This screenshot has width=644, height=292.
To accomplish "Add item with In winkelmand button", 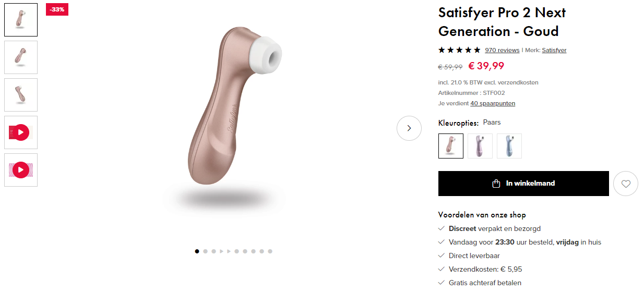I will (523, 184).
